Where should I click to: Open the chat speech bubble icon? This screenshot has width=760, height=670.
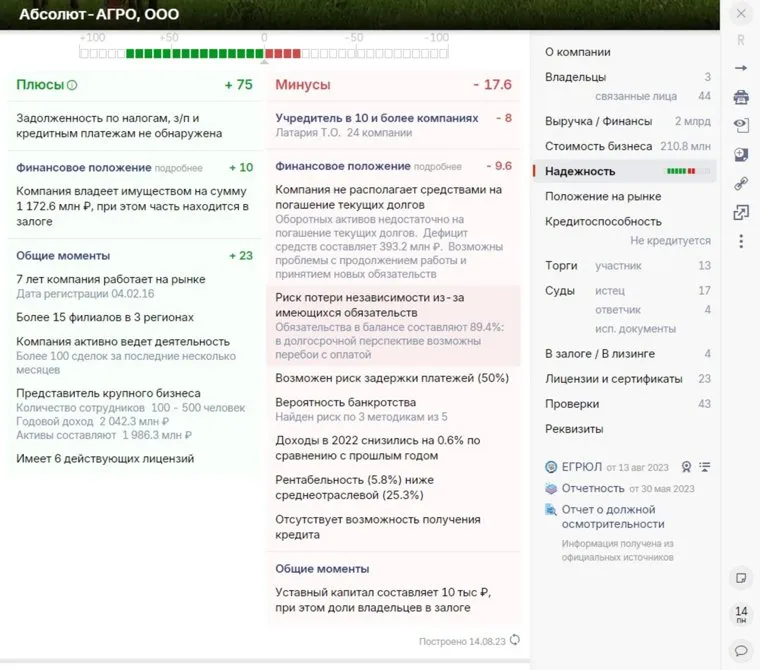pos(741,650)
